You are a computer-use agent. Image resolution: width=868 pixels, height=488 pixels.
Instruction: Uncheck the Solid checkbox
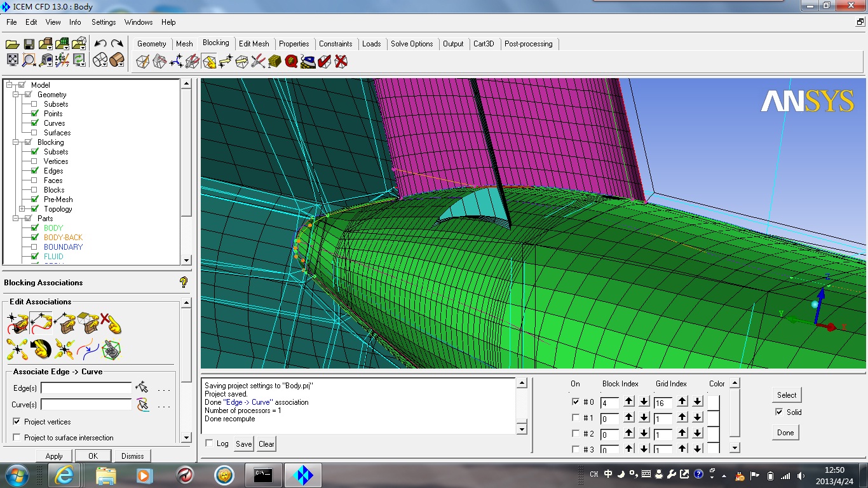point(779,412)
